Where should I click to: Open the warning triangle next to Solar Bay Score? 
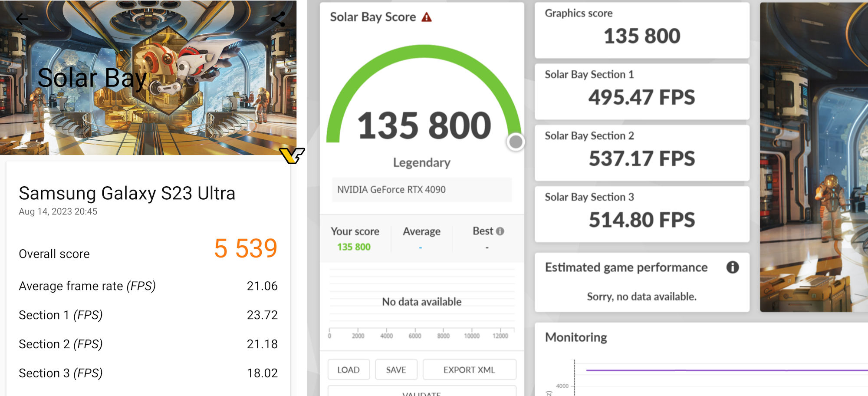point(427,17)
